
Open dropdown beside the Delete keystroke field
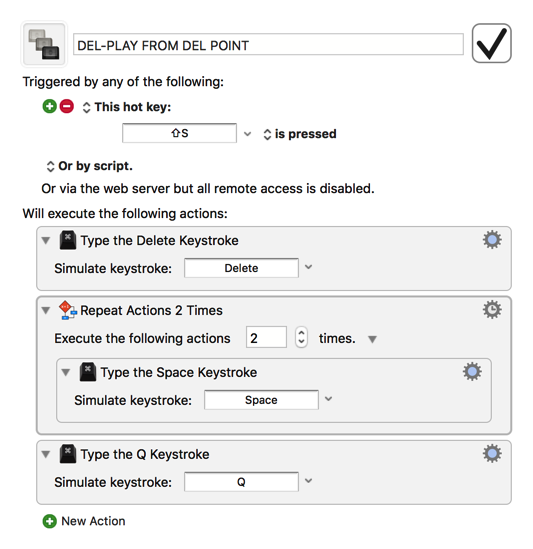click(x=308, y=267)
